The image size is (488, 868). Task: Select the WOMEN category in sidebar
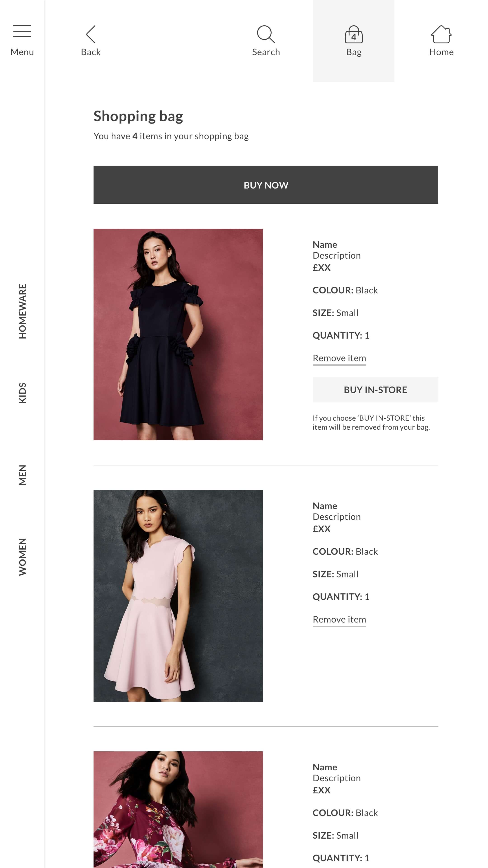22,557
